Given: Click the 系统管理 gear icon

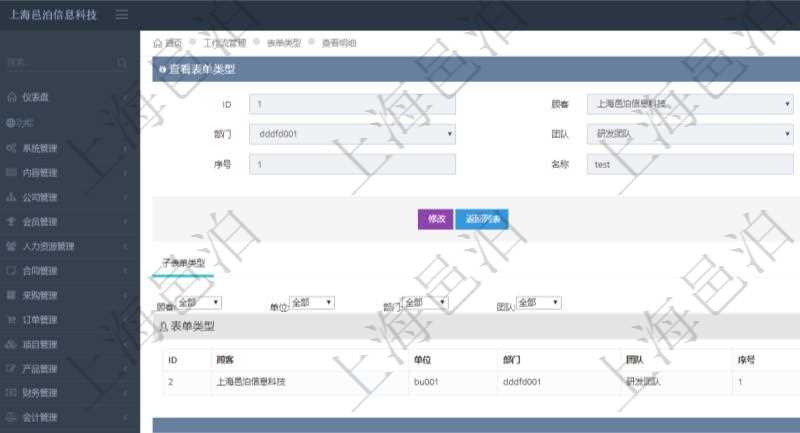Looking at the screenshot, I should tap(12, 148).
